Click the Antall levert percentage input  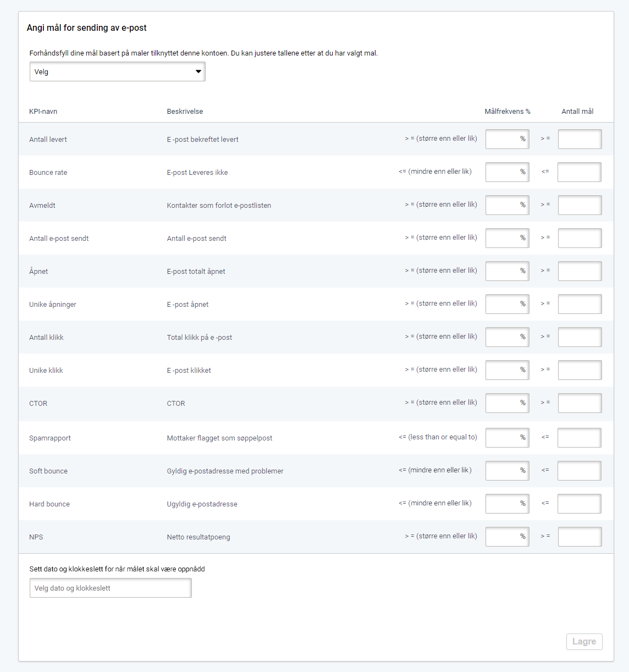point(507,139)
